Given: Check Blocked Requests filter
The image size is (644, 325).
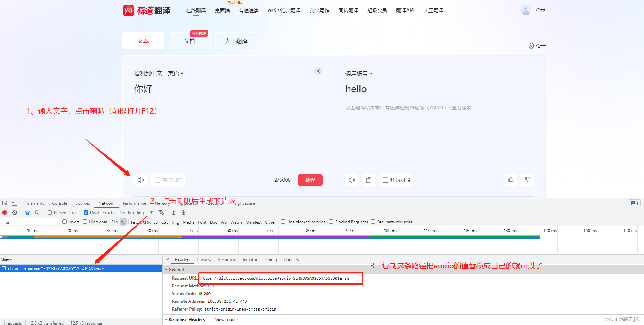Looking at the screenshot, I should 331,222.
